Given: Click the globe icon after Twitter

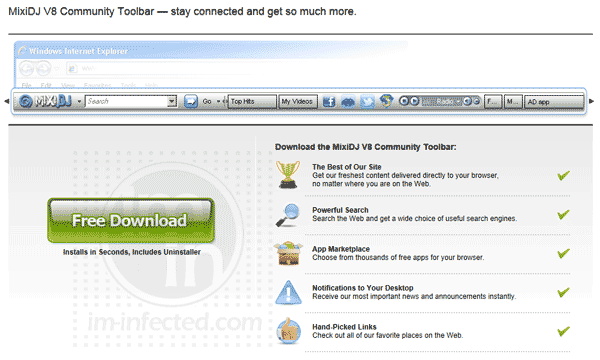Looking at the screenshot, I should click(386, 101).
